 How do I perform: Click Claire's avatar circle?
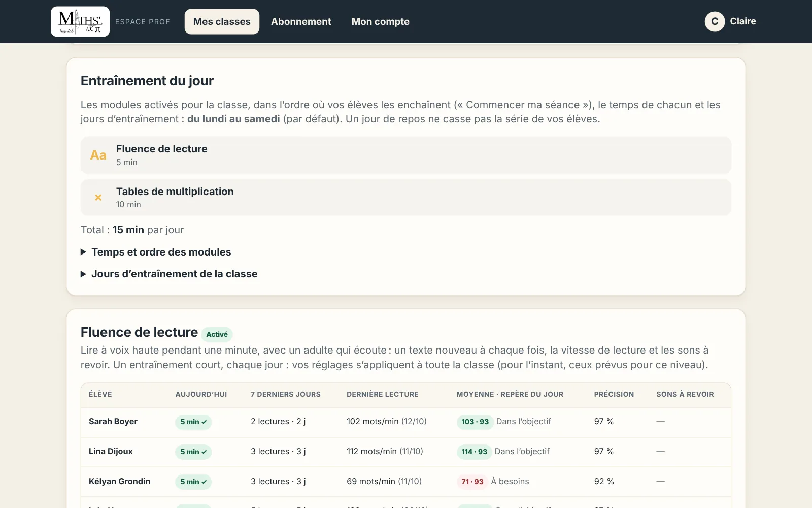click(x=715, y=21)
